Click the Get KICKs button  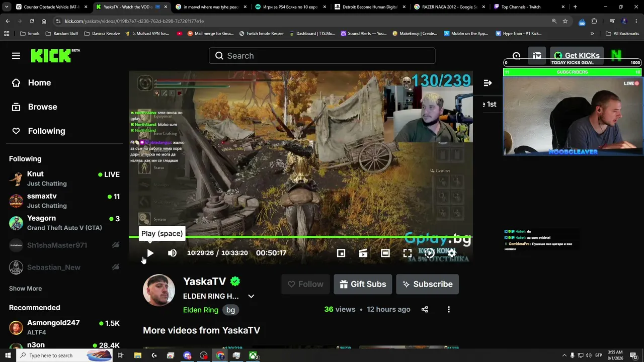coord(577,56)
